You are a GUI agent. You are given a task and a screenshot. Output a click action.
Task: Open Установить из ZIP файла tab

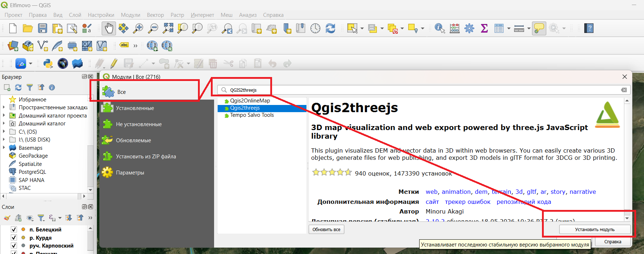click(x=156, y=156)
